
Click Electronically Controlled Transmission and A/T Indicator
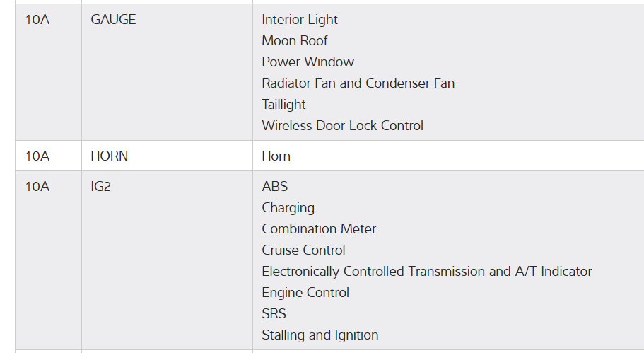[426, 272]
